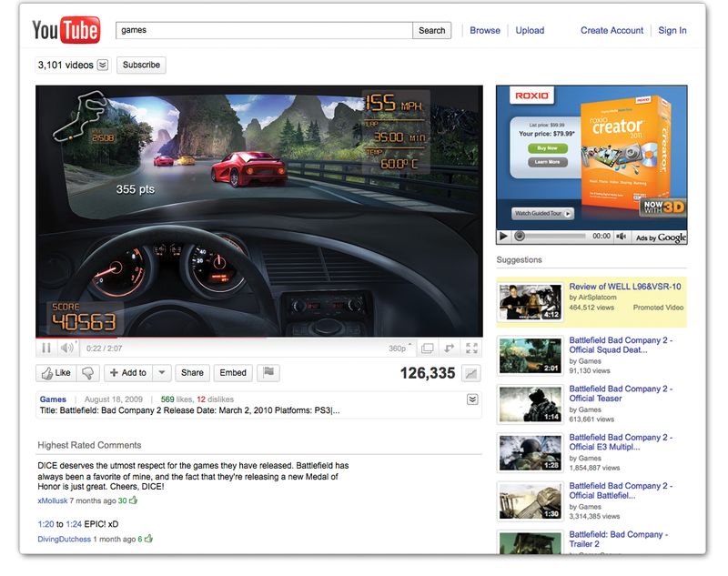
Task: Click the 2:01 Squad Deathmatch thumbnail
Action: (x=531, y=356)
